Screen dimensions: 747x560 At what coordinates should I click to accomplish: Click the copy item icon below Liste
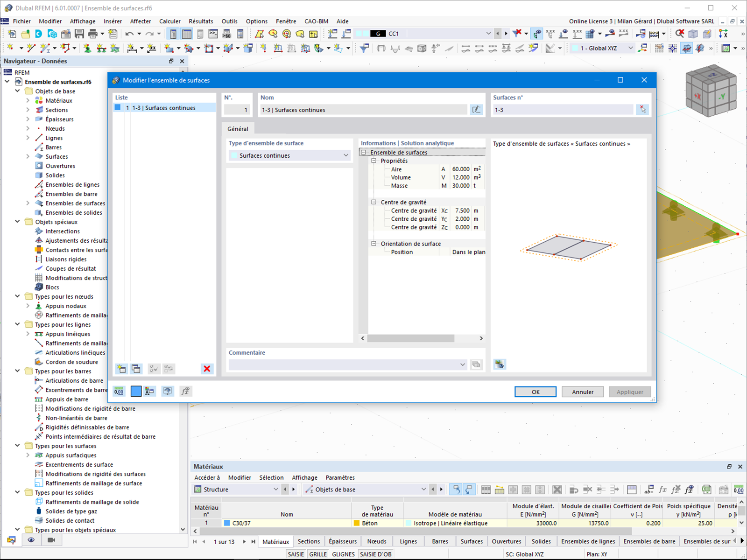(136, 369)
